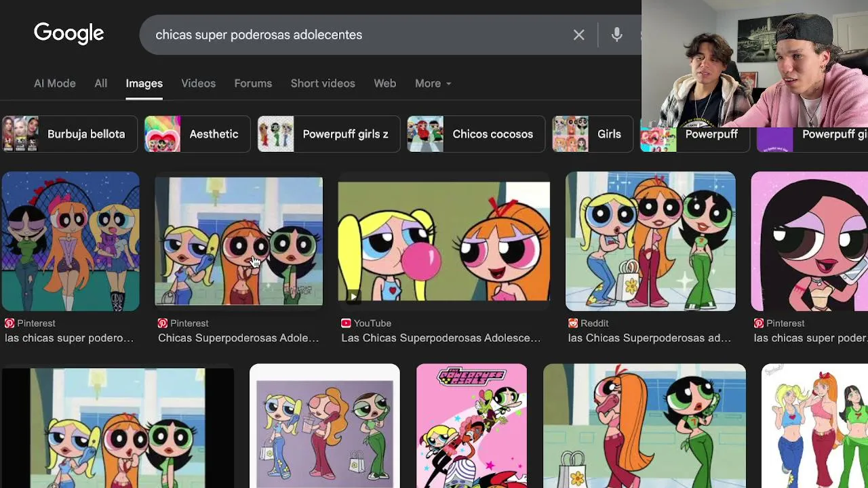Click the Reddit source icon
868x488 pixels.
573,323
